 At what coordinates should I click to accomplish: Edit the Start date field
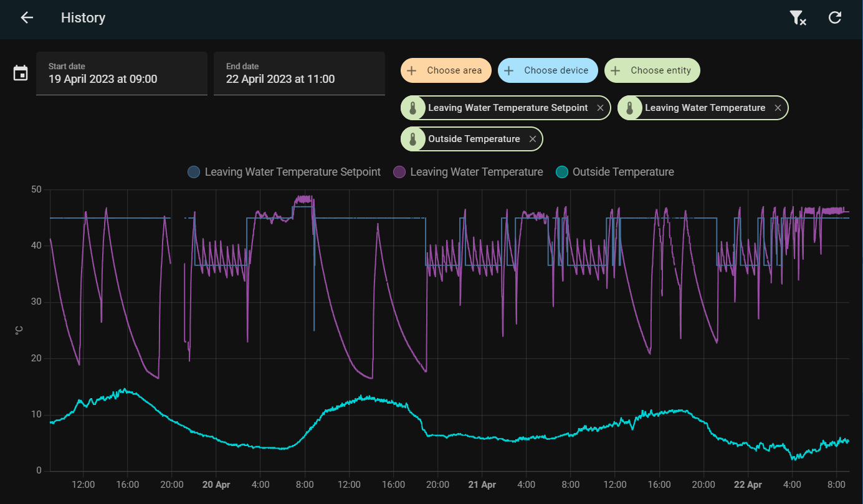pos(122,74)
